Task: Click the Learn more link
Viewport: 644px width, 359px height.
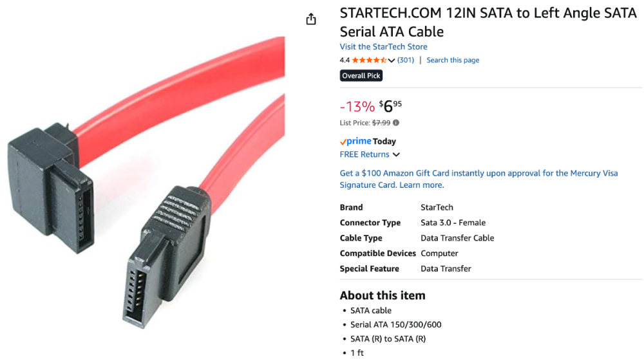Action: click(x=421, y=185)
